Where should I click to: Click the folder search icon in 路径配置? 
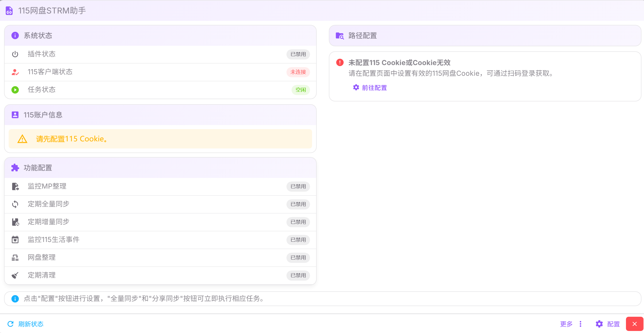pyautogui.click(x=340, y=36)
